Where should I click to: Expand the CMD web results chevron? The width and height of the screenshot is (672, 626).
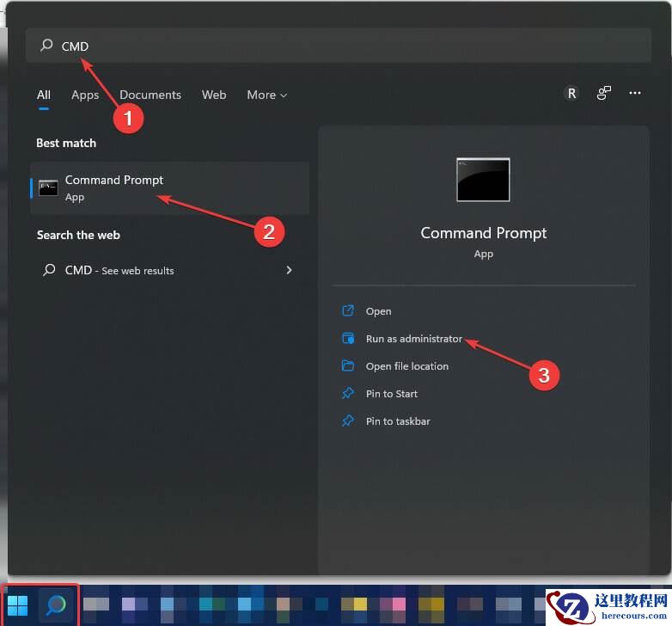tap(289, 270)
